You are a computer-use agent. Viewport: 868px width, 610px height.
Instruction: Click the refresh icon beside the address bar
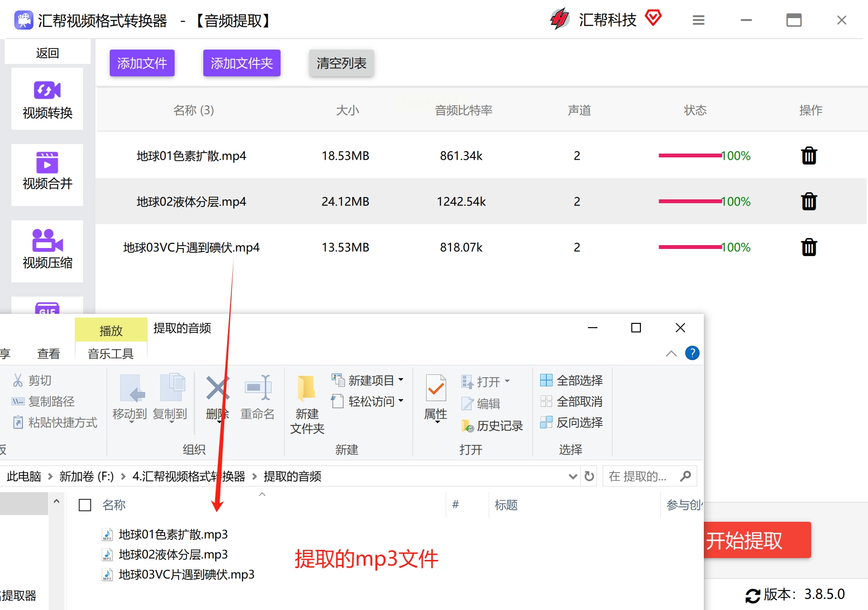[589, 476]
